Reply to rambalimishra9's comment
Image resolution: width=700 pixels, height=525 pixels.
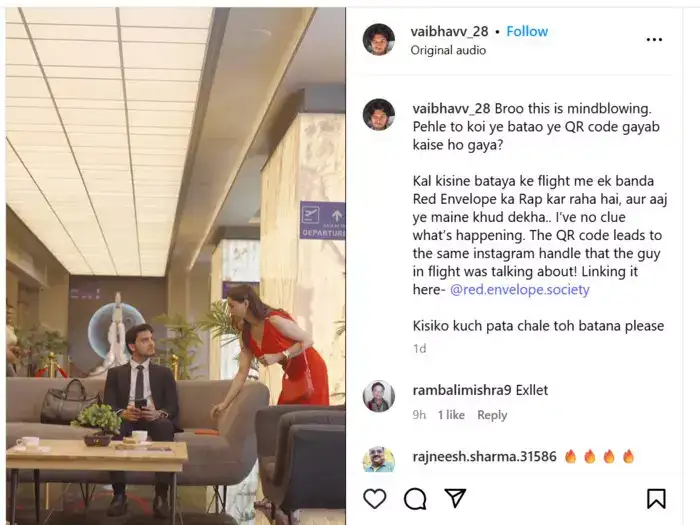[492, 415]
